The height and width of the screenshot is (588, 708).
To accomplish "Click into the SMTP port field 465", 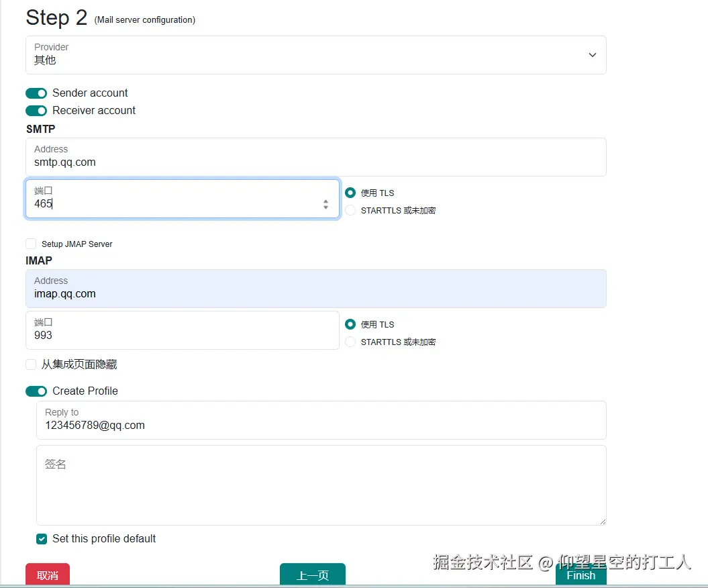I will pos(182,199).
